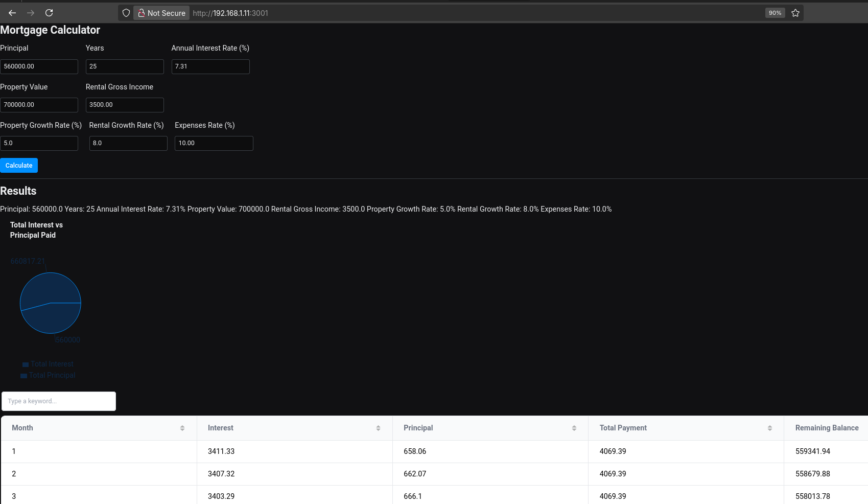Click the browser back arrow
The width and height of the screenshot is (868, 504).
coord(12,13)
